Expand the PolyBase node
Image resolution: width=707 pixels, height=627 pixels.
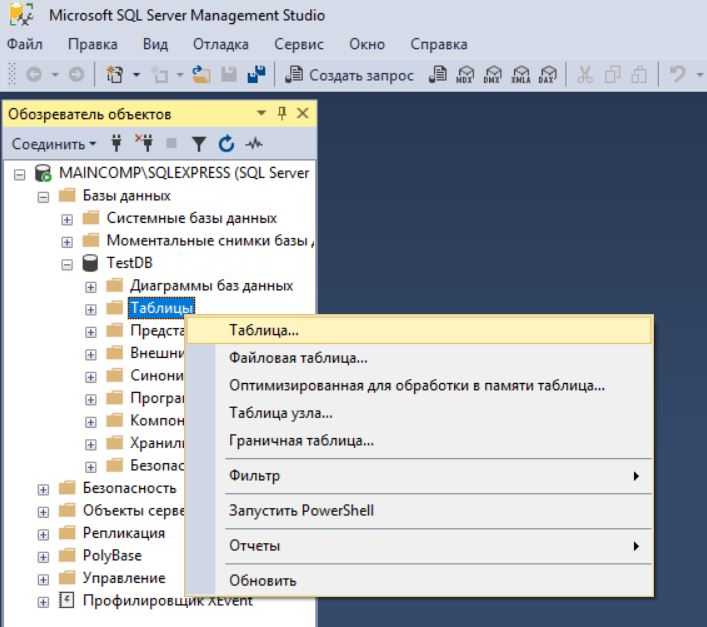click(43, 556)
